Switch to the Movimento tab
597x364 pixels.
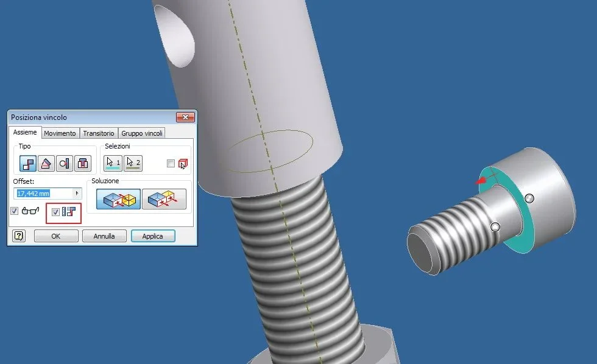coord(60,133)
